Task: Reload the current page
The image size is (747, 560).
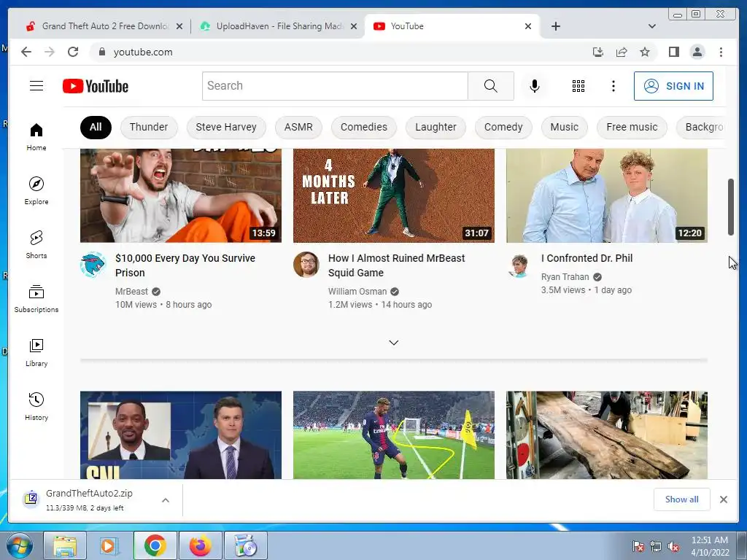Action: tap(73, 52)
